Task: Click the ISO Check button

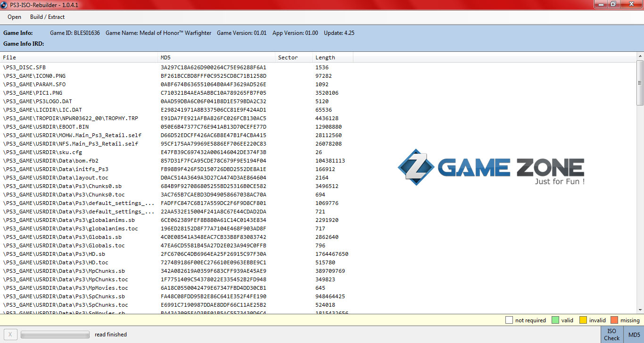Action: 611,335
